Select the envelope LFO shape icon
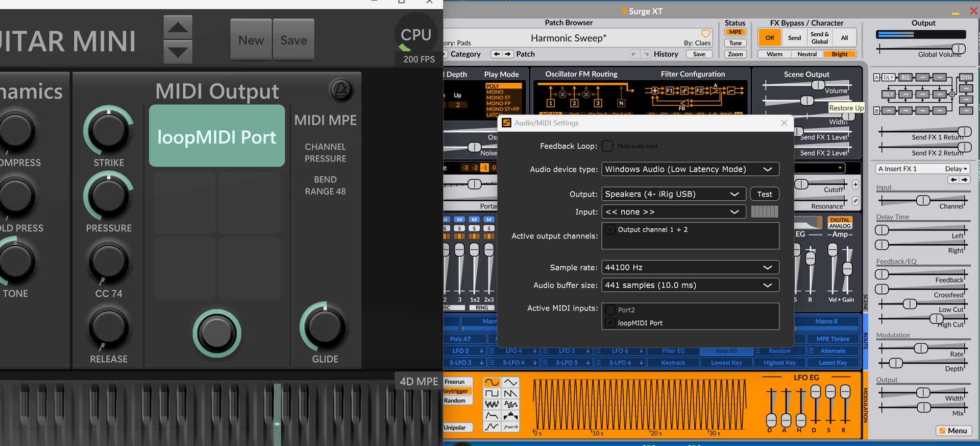The image size is (980, 446). point(492,416)
